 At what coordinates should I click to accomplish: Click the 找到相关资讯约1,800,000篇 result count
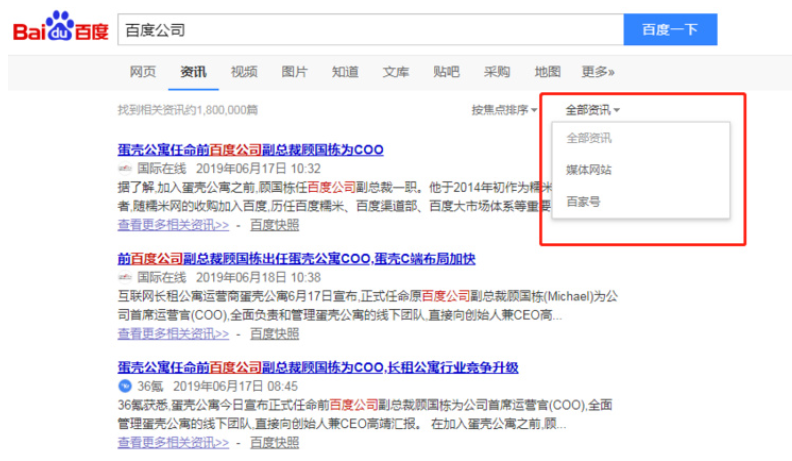(188, 110)
